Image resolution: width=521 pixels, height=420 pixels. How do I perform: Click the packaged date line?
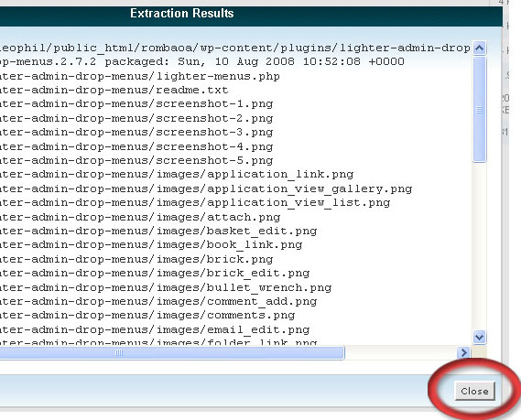(x=202, y=61)
